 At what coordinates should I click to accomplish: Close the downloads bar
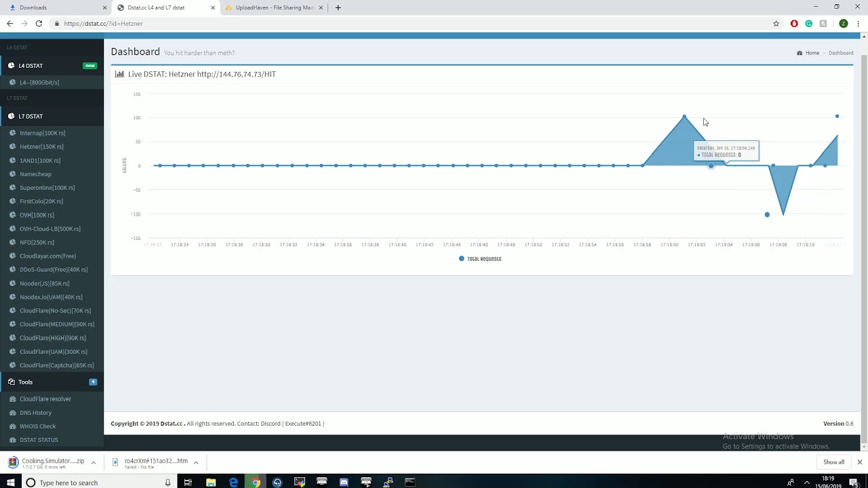click(859, 462)
